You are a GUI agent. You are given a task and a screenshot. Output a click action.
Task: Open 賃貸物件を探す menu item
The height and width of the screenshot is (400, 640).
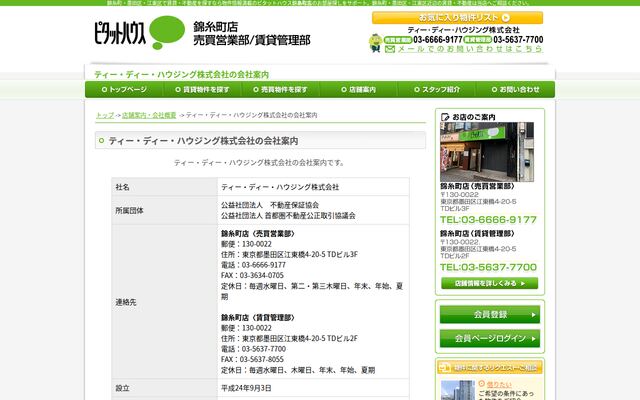tap(202, 89)
